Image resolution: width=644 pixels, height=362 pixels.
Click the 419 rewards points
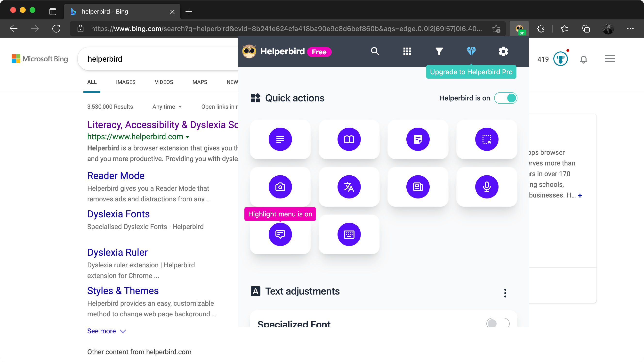(x=543, y=59)
